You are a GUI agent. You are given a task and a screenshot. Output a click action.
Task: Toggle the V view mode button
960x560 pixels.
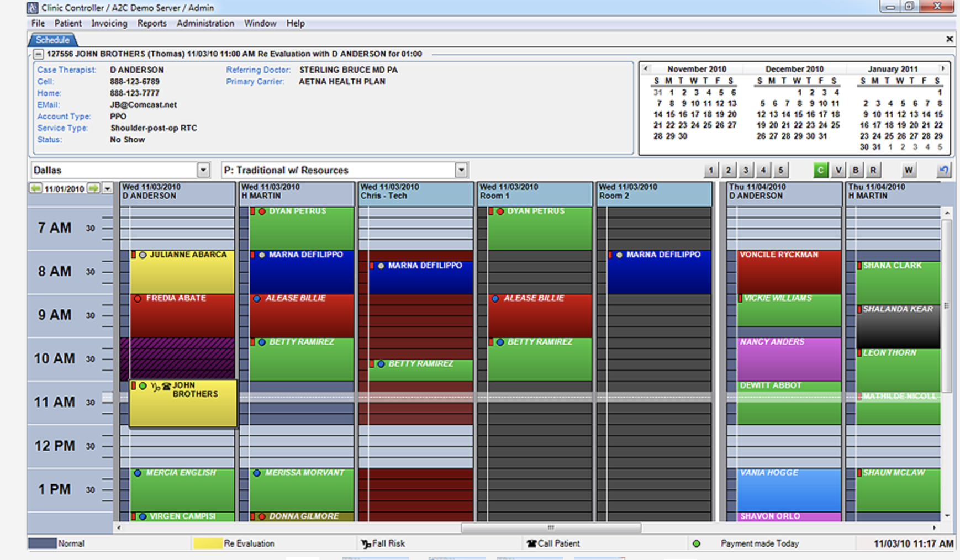(x=838, y=170)
